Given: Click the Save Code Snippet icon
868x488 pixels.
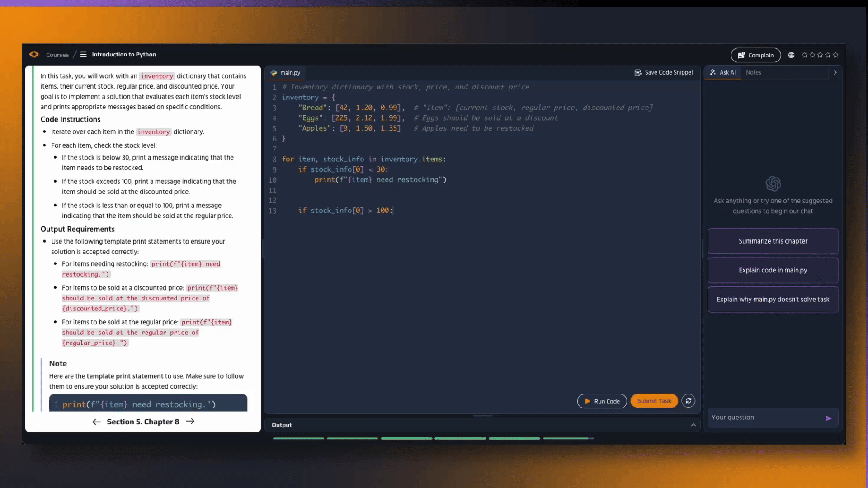Looking at the screenshot, I should [x=639, y=72].
